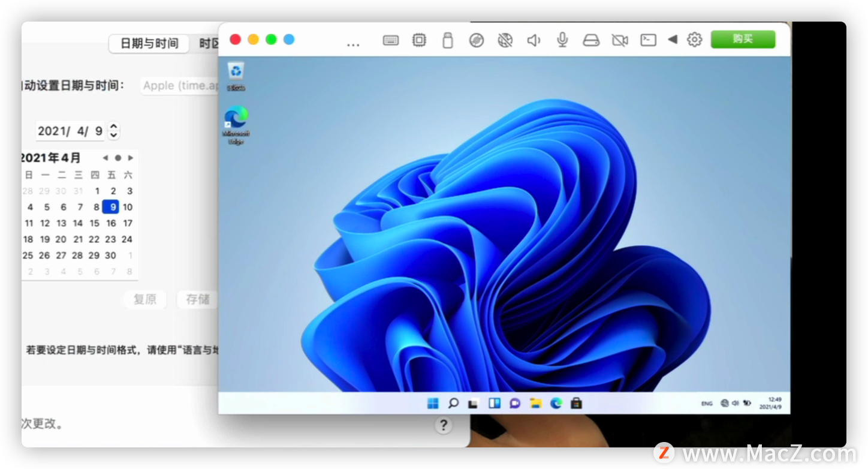
Task: Open the keyboard menu in the VM toolbar
Action: (391, 40)
